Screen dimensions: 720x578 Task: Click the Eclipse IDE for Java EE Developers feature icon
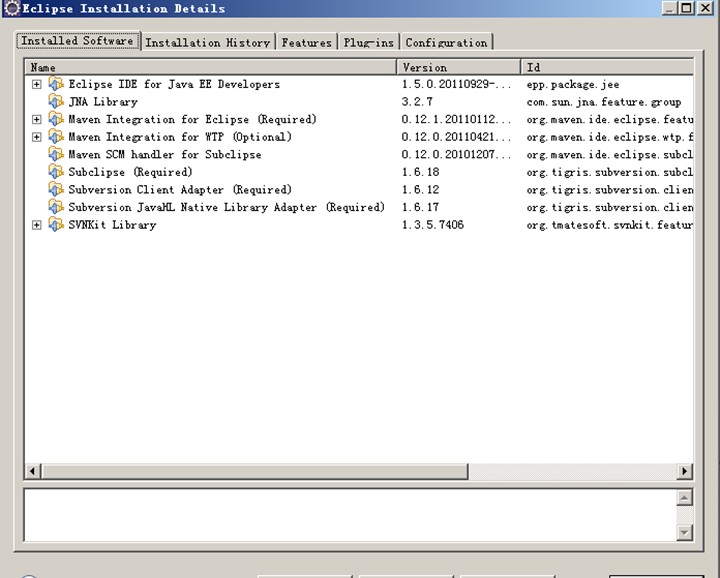pos(56,84)
